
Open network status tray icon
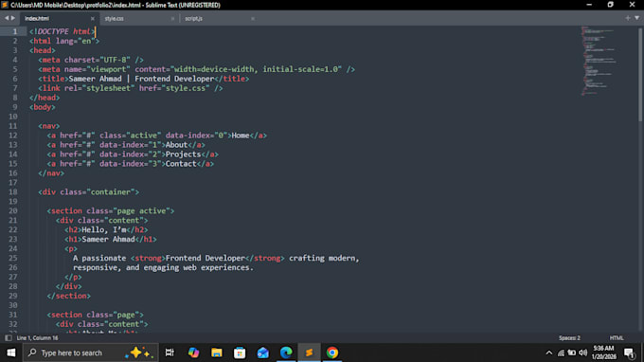561,353
